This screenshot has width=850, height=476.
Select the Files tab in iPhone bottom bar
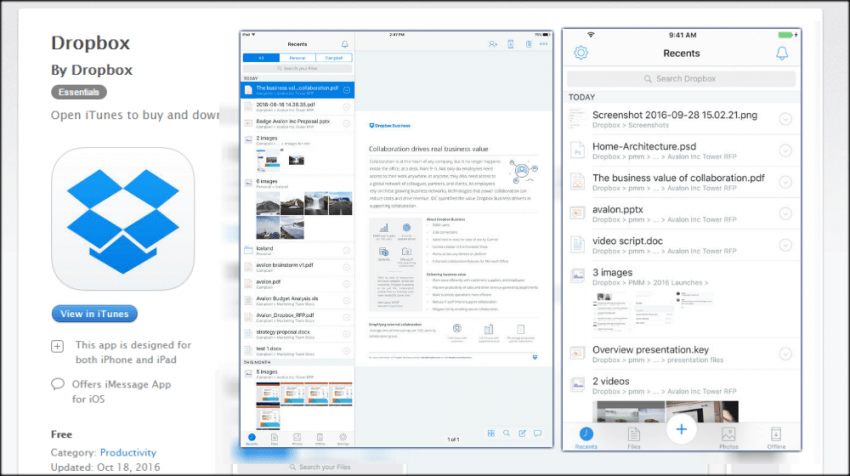634,438
